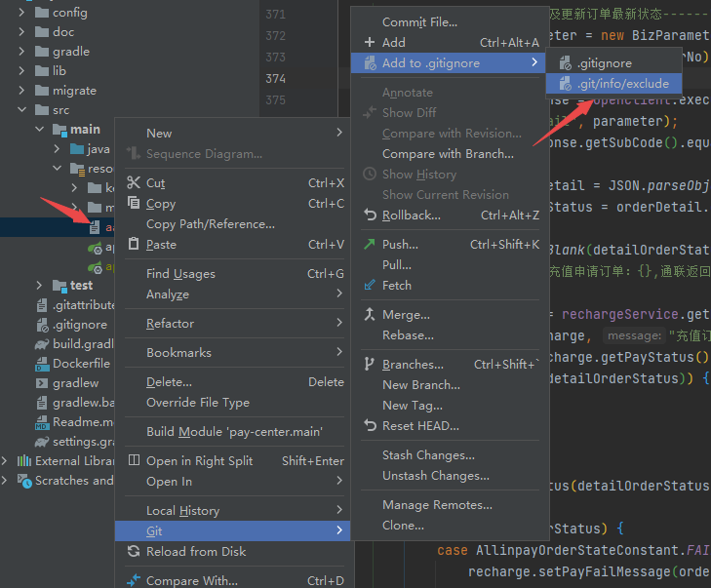711x588 pixels.
Task: Click the External Libraries icon
Action: [x=24, y=461]
